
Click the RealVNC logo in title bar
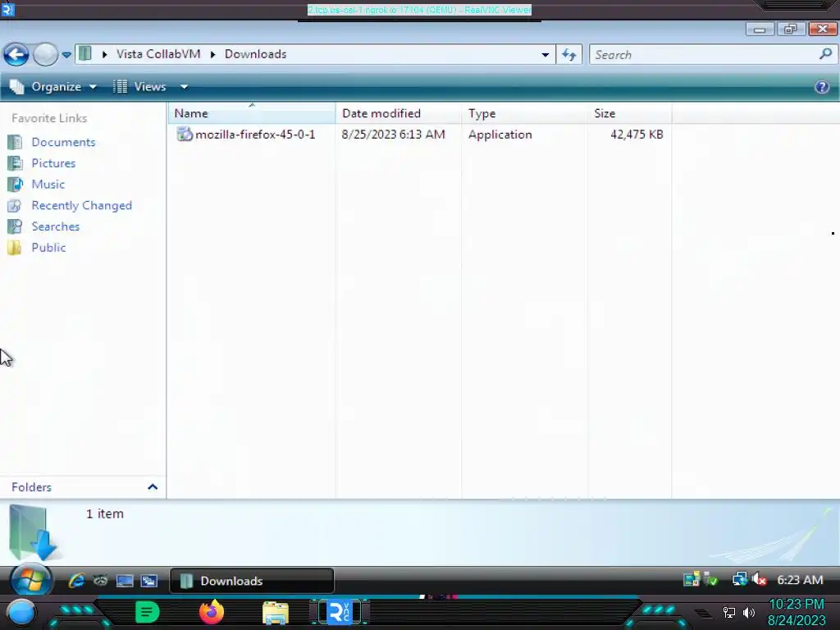coord(8,9)
